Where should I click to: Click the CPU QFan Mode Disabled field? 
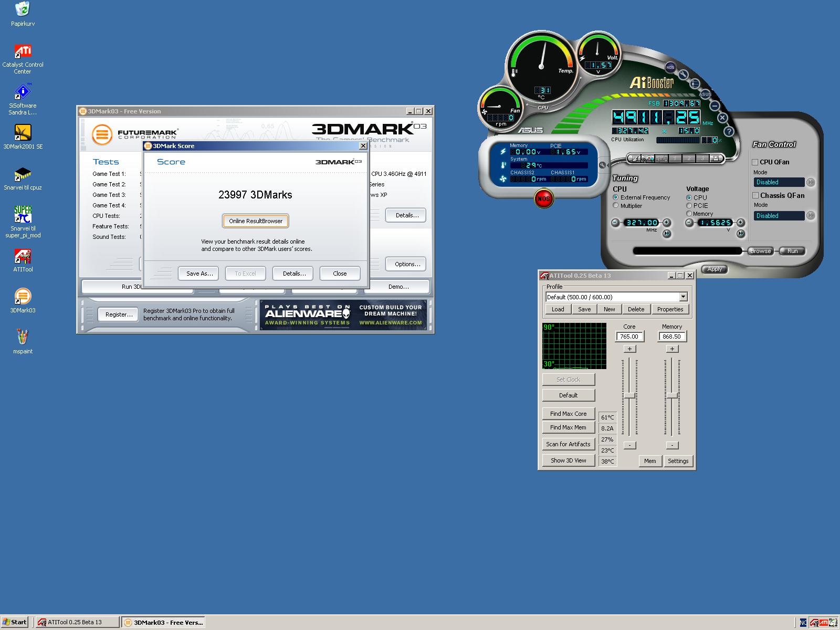(x=779, y=182)
